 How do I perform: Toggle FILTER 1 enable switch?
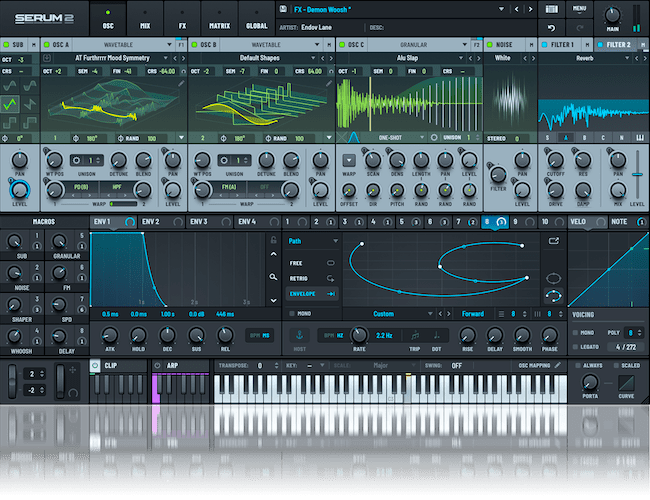pos(544,44)
